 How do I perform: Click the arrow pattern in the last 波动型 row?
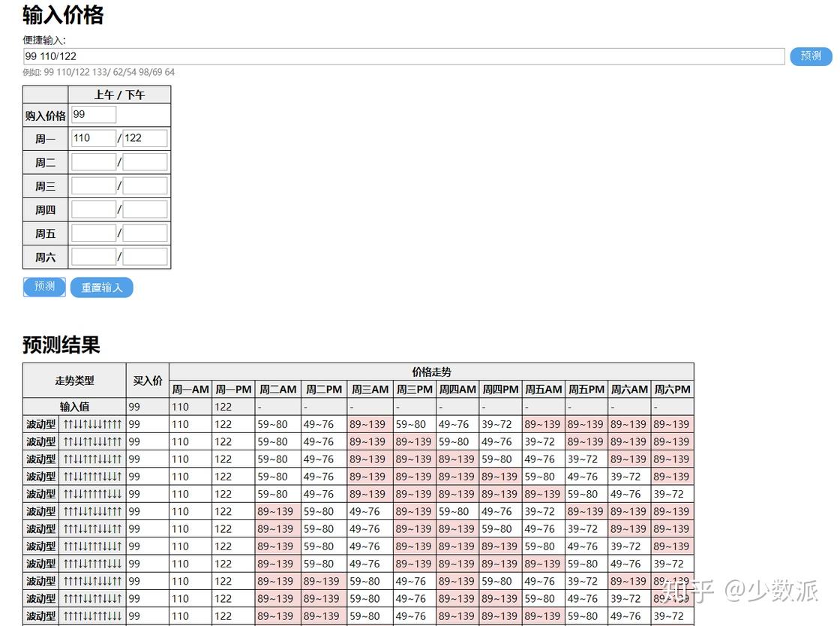93,616
